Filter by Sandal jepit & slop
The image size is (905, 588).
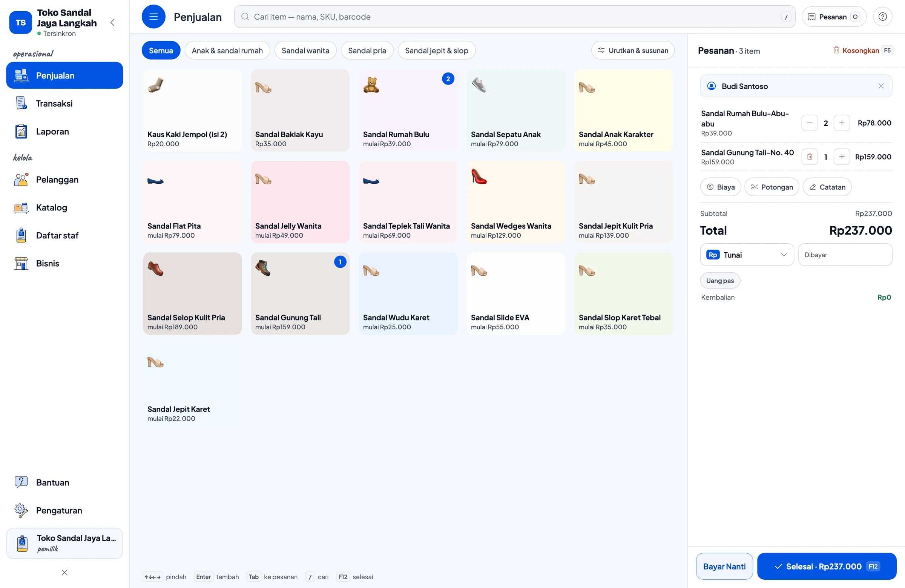[x=437, y=51]
